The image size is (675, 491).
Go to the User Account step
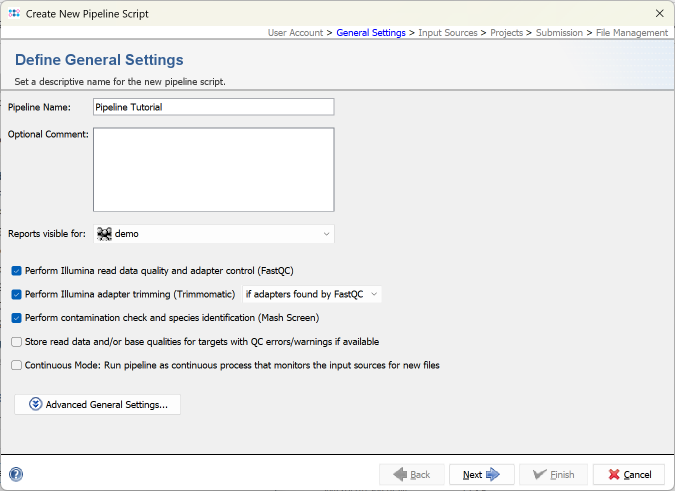point(296,33)
